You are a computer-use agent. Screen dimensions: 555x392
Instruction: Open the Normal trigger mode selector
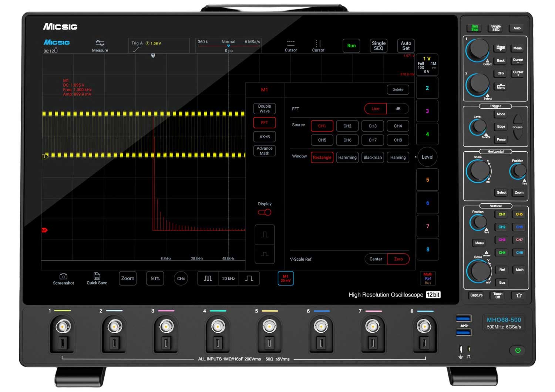pyautogui.click(x=228, y=41)
